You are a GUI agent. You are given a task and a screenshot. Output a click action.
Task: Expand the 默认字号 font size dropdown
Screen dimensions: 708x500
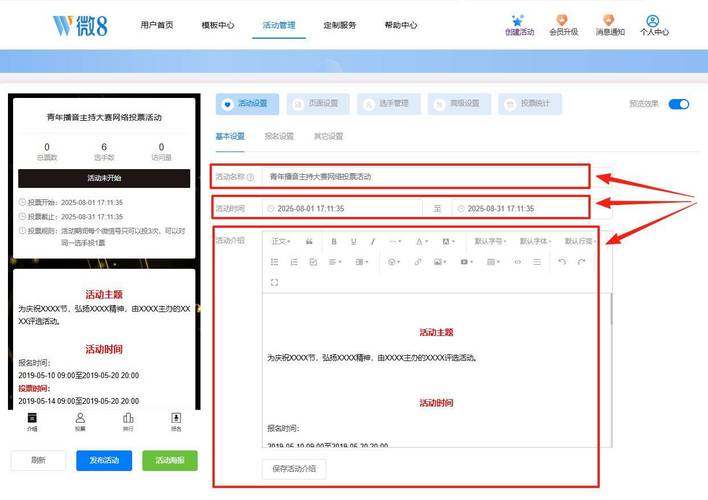(x=491, y=241)
